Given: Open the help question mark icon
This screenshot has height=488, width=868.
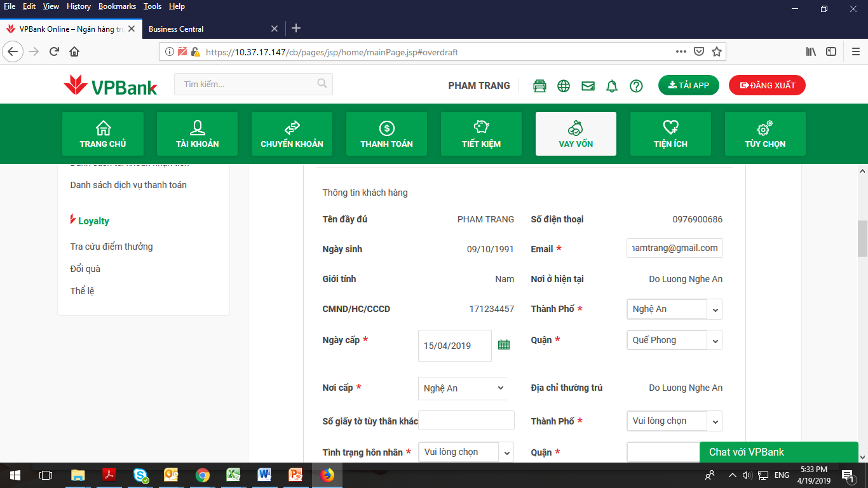Looking at the screenshot, I should click(636, 86).
